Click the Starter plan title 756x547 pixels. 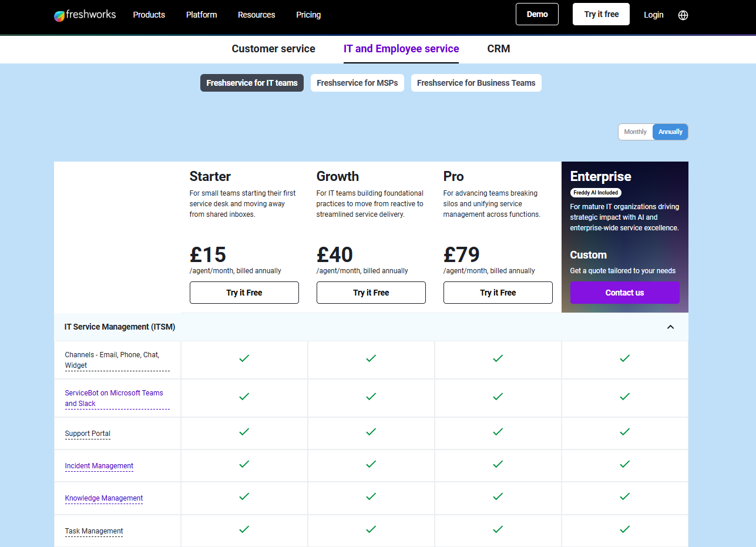(x=210, y=176)
